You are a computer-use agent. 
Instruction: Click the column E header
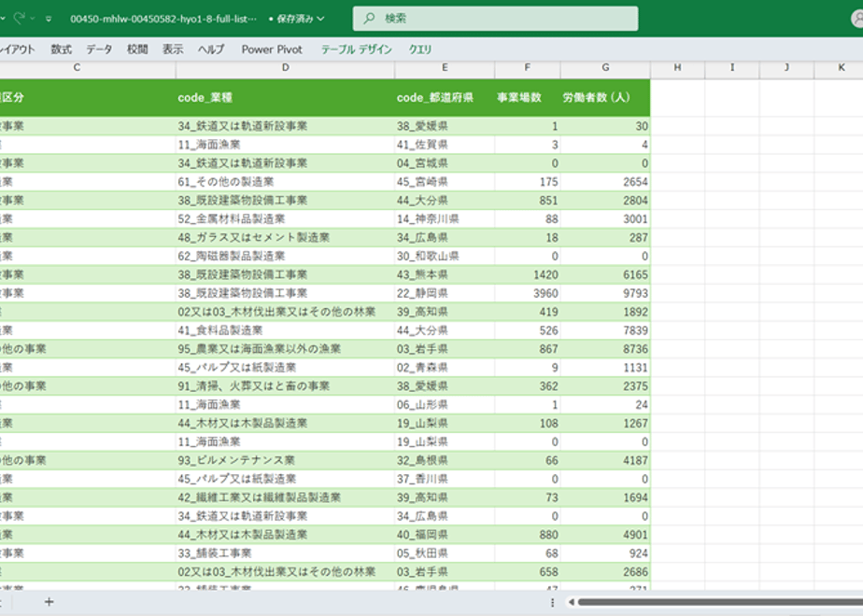[445, 67]
